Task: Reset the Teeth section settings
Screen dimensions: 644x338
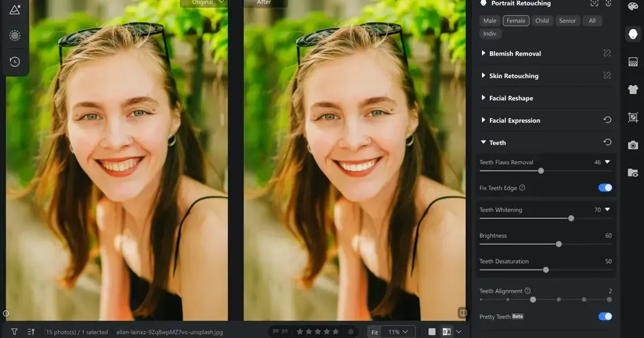Action: [x=608, y=142]
